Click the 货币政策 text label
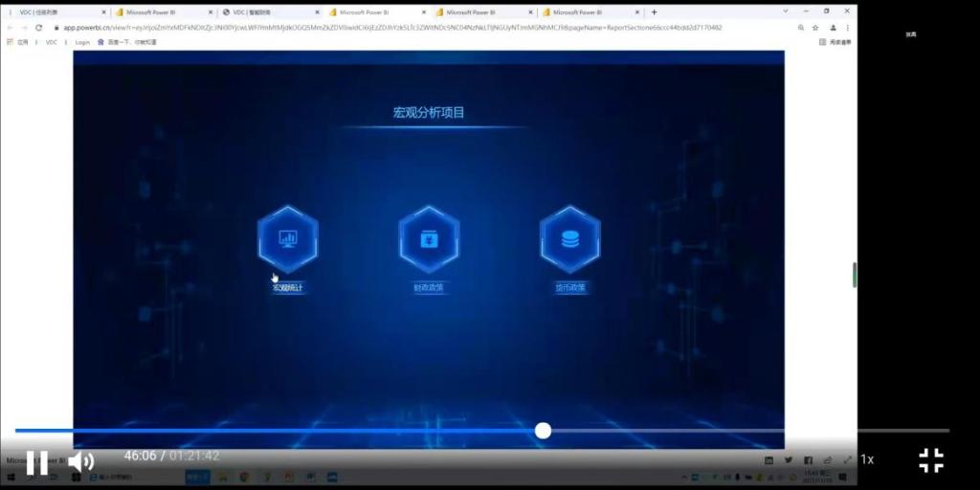Image resolution: width=980 pixels, height=490 pixels. (569, 287)
